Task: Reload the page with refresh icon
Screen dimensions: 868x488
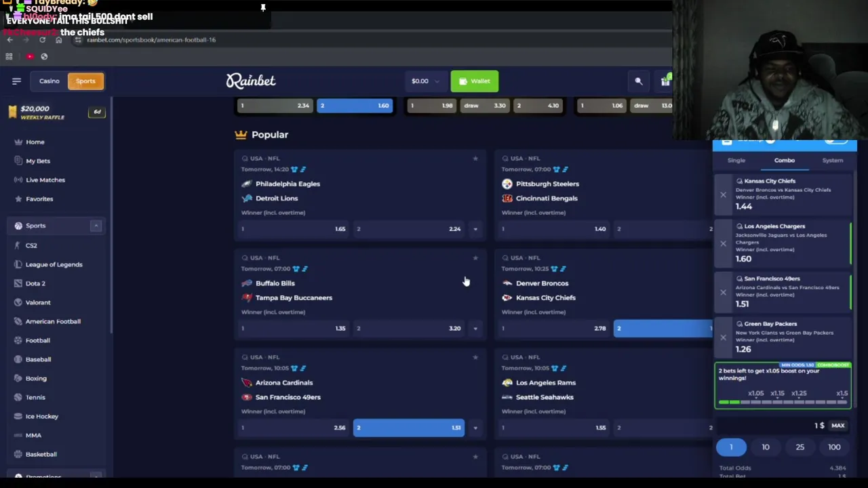Action: click(x=42, y=40)
